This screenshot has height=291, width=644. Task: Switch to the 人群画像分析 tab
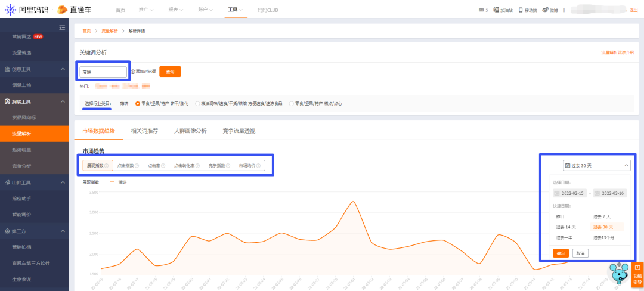[190, 131]
